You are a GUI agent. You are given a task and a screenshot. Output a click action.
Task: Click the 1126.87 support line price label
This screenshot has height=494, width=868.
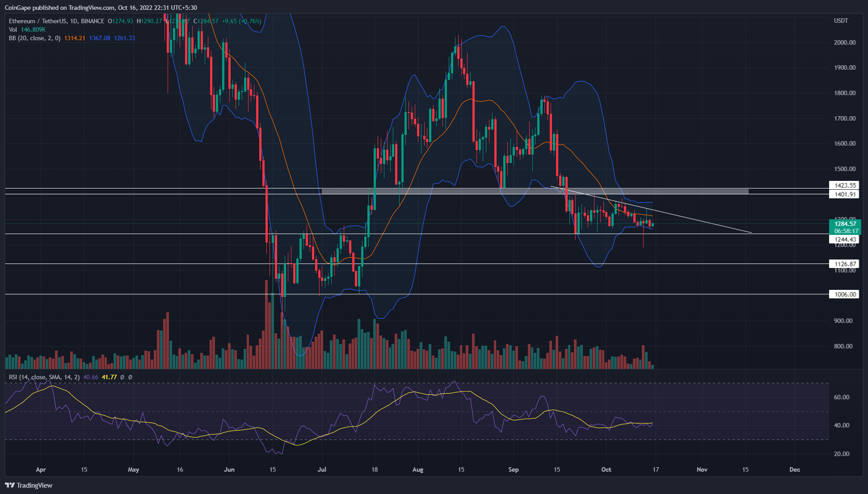[843, 264]
